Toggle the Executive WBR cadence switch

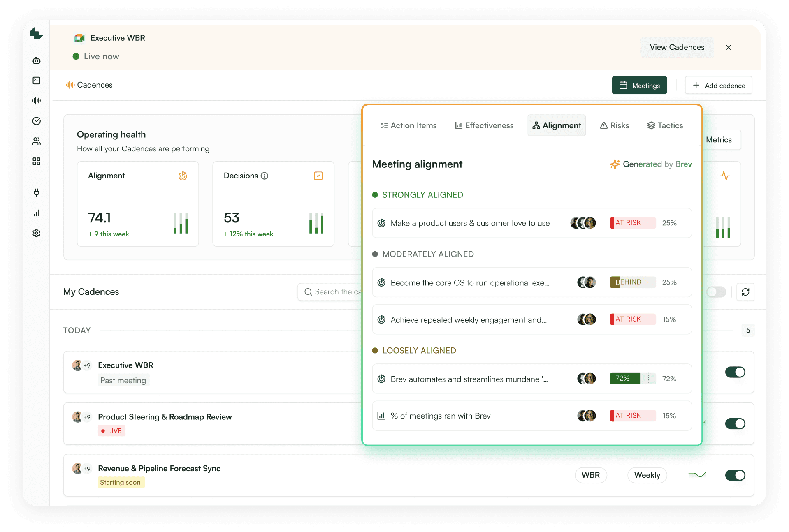[735, 372]
